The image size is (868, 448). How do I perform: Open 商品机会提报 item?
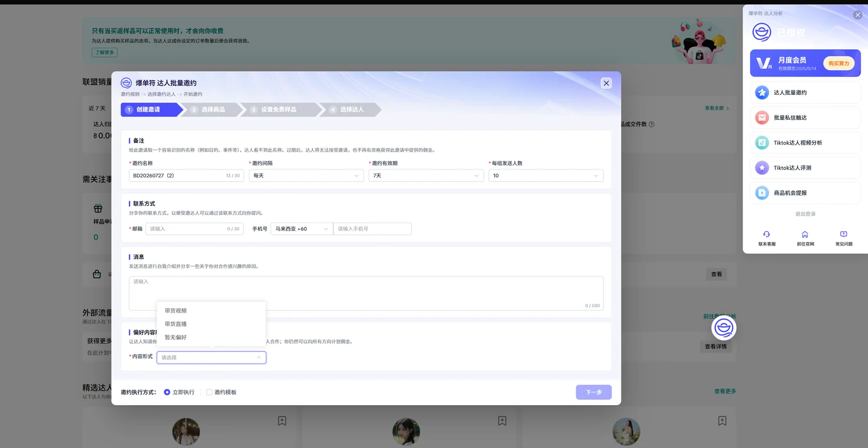(805, 193)
